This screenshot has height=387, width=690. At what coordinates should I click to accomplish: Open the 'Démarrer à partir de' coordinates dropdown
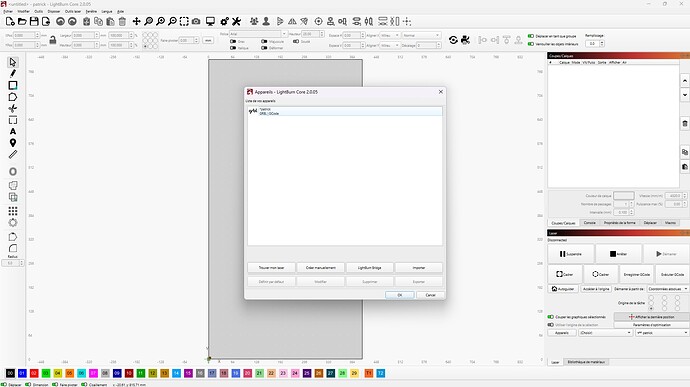[668, 289]
